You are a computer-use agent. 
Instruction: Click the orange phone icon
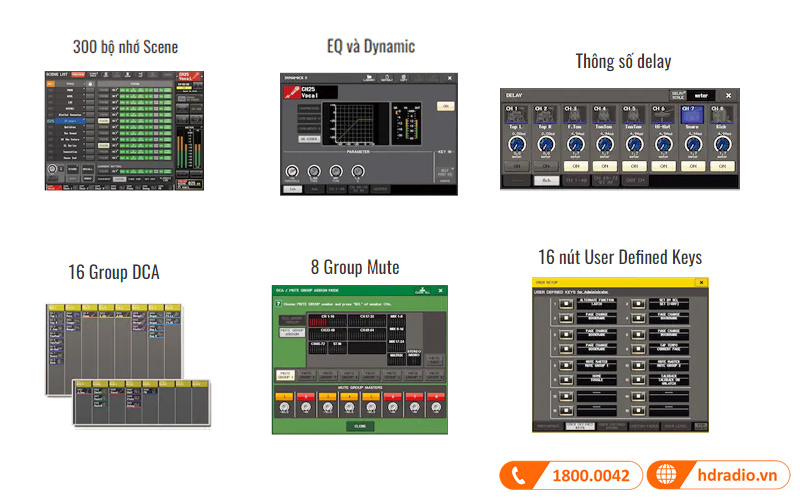tap(518, 475)
